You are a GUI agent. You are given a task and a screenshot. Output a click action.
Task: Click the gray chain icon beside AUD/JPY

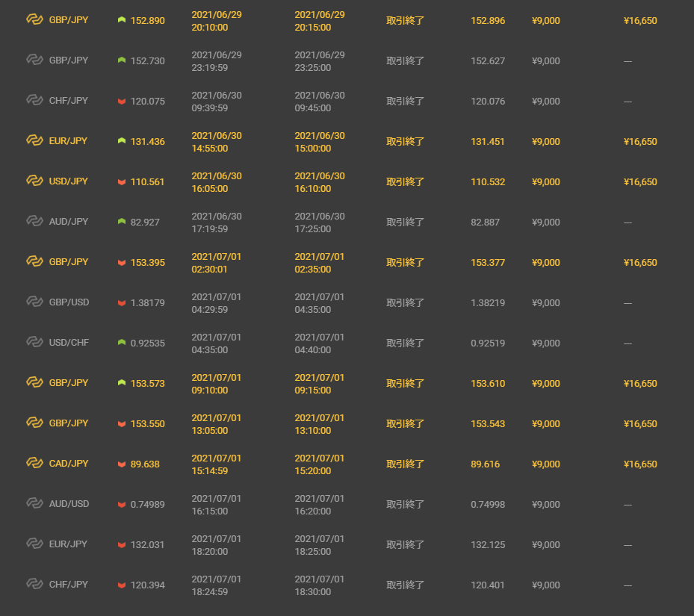34,221
